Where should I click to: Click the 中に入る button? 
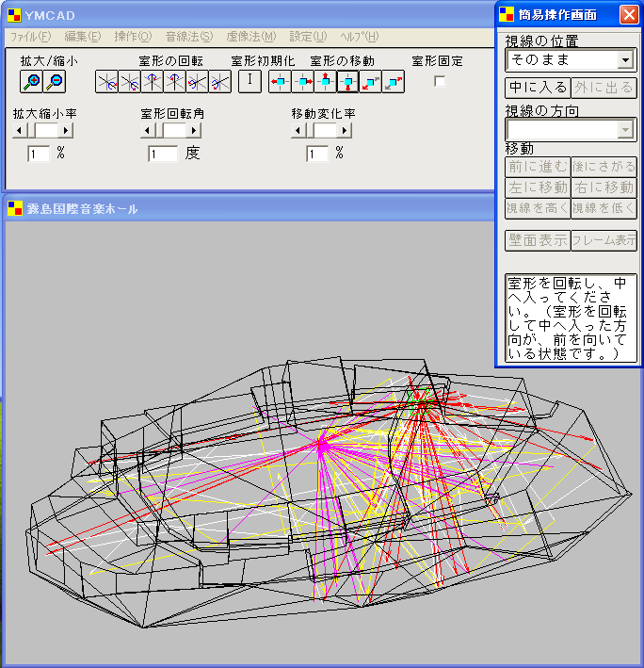(538, 88)
